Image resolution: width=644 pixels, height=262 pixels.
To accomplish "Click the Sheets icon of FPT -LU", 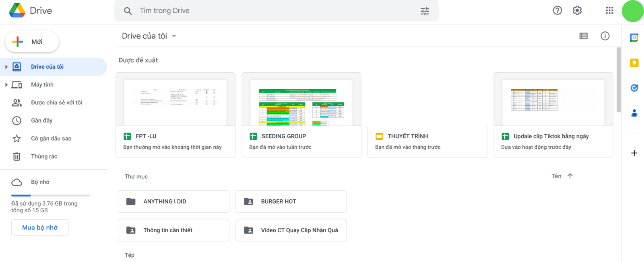I will pos(127,136).
